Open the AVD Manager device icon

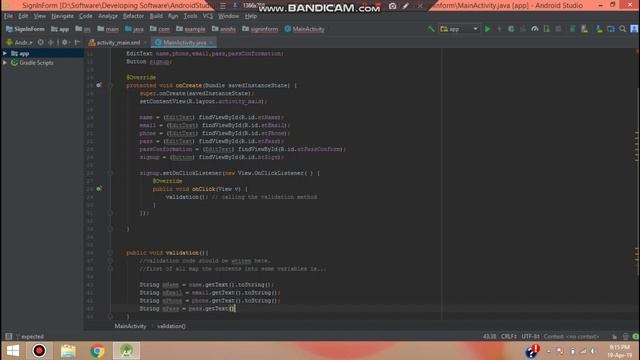[584, 29]
